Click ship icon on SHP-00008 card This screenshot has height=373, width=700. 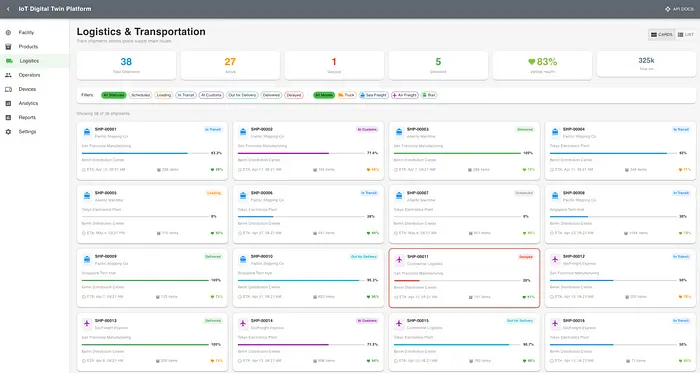(555, 196)
